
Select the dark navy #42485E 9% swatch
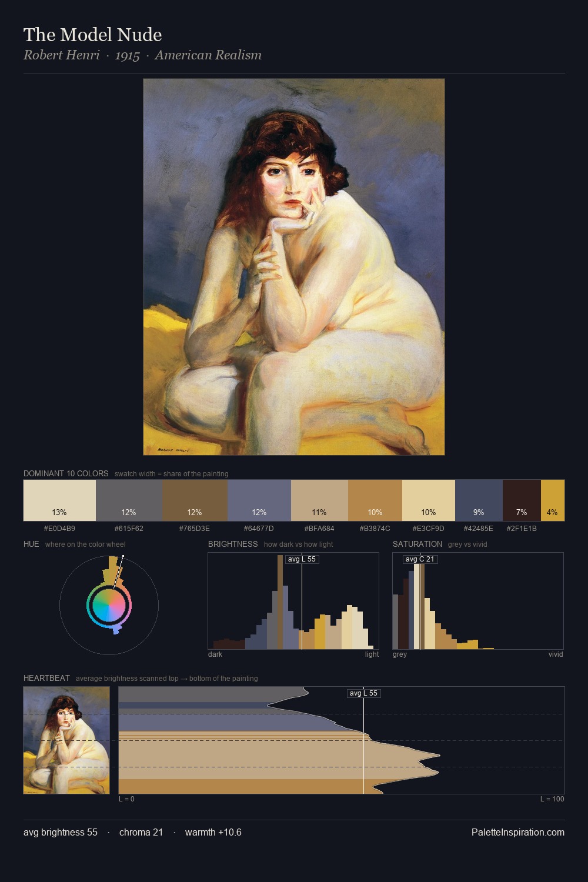(x=479, y=500)
